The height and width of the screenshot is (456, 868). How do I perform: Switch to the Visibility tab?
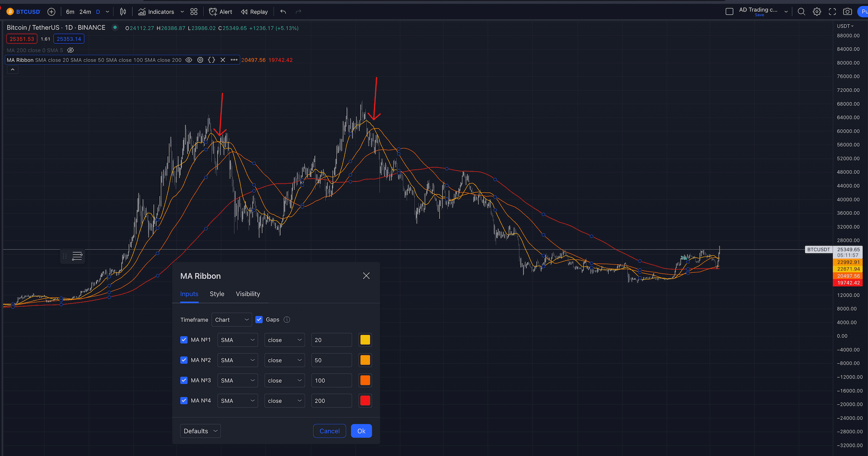point(248,294)
